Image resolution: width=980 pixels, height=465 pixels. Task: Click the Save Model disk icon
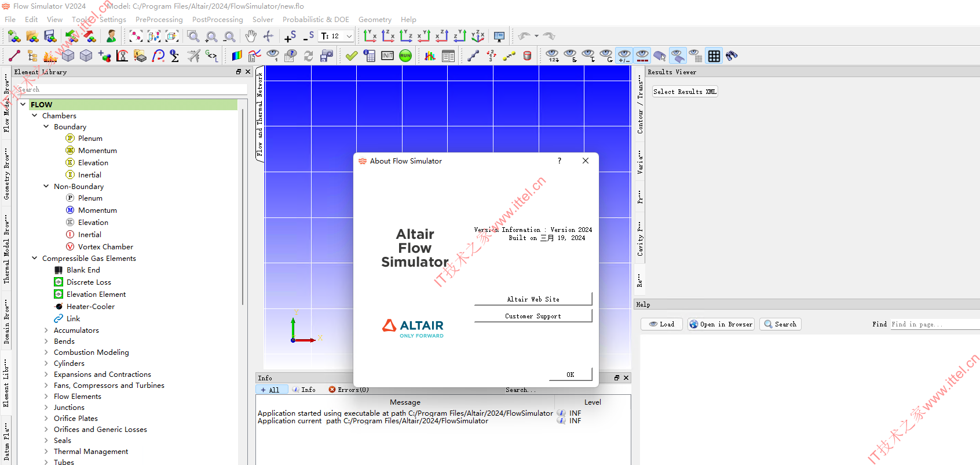(x=50, y=37)
